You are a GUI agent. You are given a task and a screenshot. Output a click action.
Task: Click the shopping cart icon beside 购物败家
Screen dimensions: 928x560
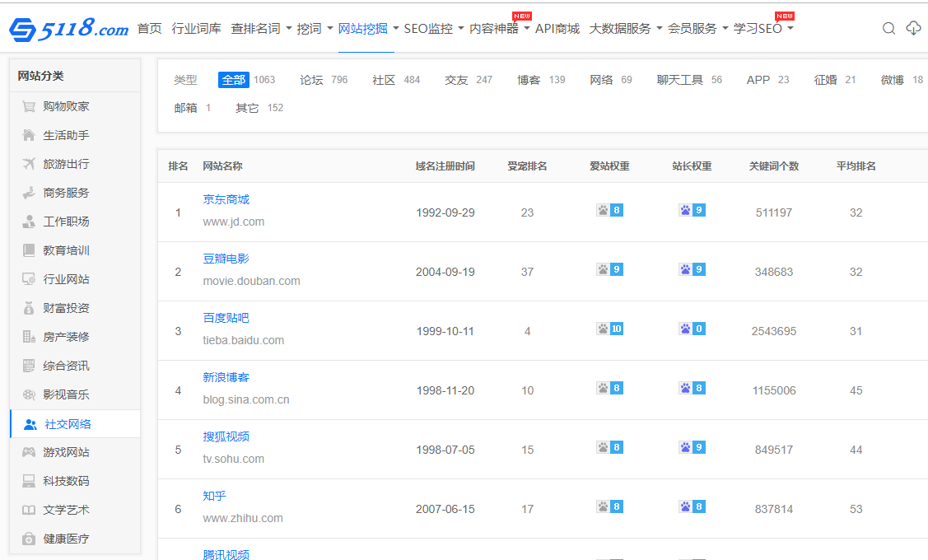click(x=28, y=106)
